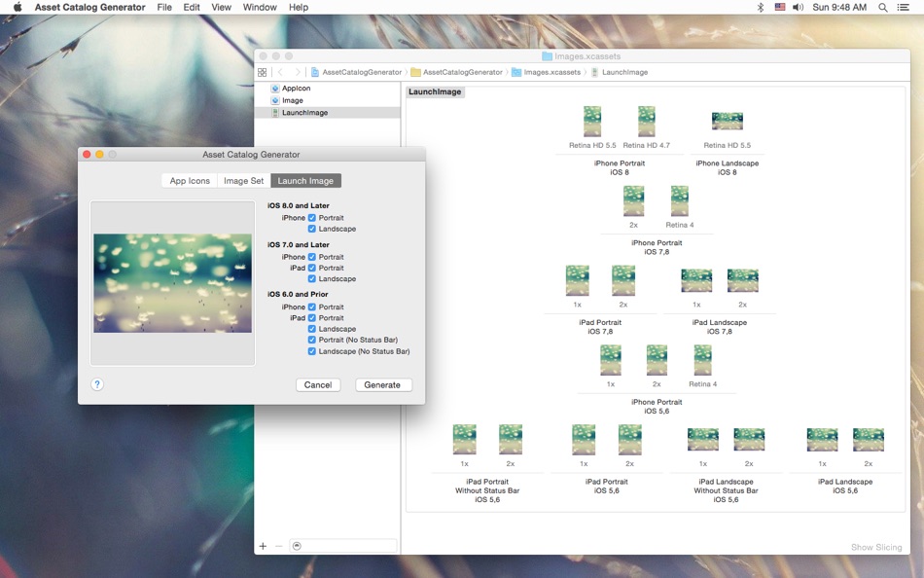The height and width of the screenshot is (578, 924).
Task: Toggle Portrait (No Status Bar) checkbox
Action: (x=312, y=341)
